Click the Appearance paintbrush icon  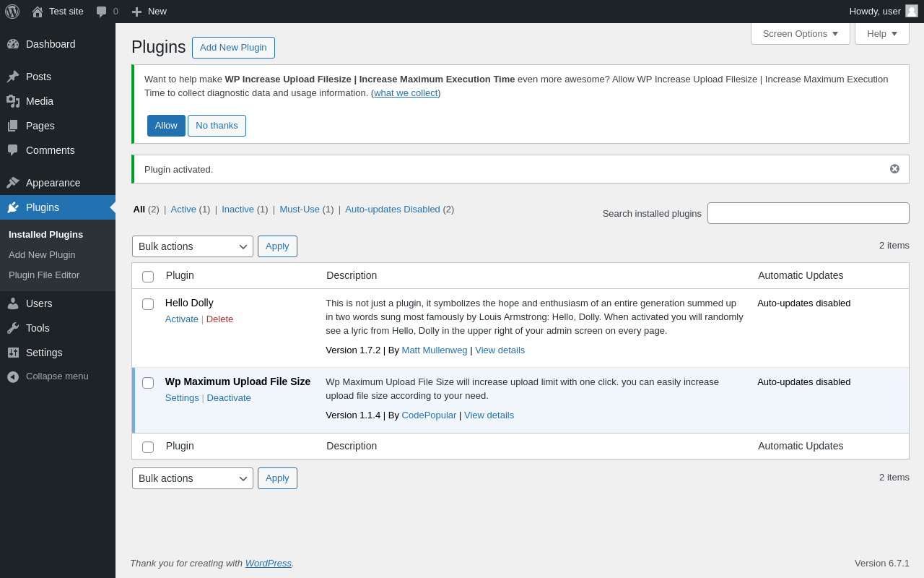13,183
